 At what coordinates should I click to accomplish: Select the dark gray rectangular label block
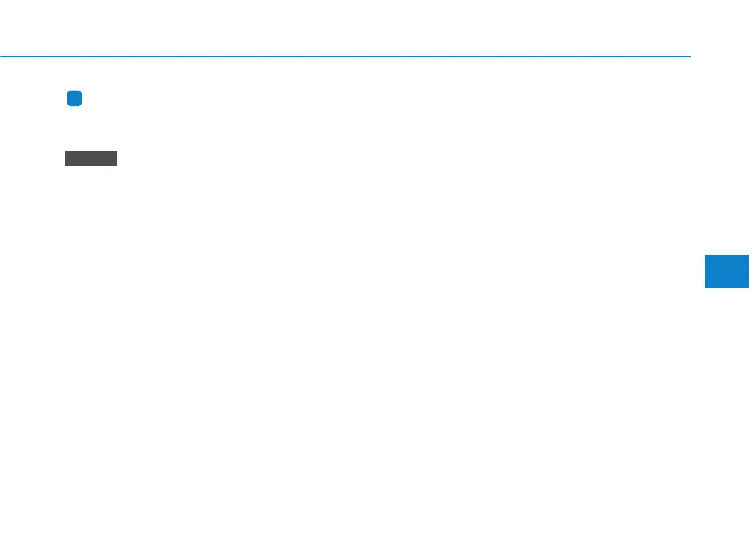click(91, 159)
